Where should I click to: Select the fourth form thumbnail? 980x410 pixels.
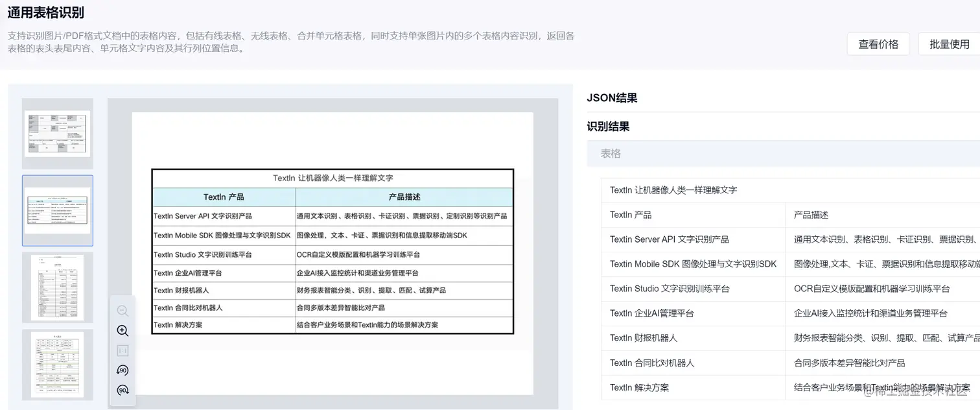point(58,365)
